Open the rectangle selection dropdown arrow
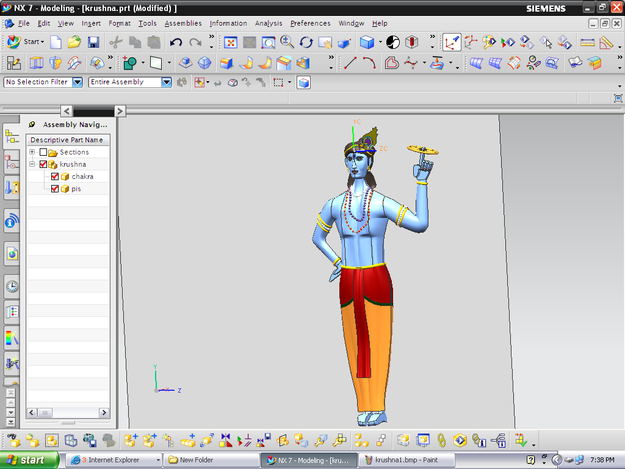This screenshot has height=469, width=625. pyautogui.click(x=289, y=82)
